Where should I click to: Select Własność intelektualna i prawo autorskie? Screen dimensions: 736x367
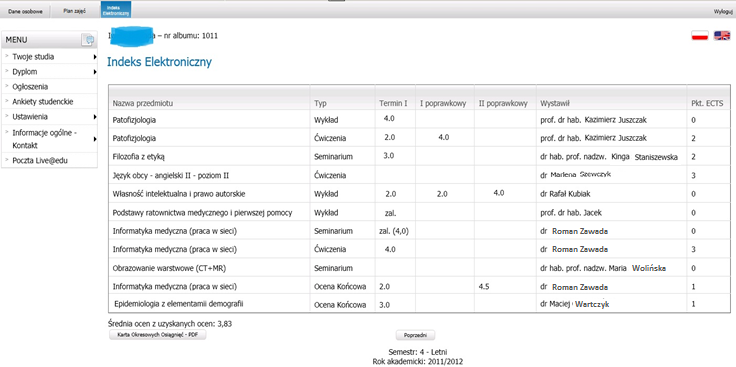[179, 194]
